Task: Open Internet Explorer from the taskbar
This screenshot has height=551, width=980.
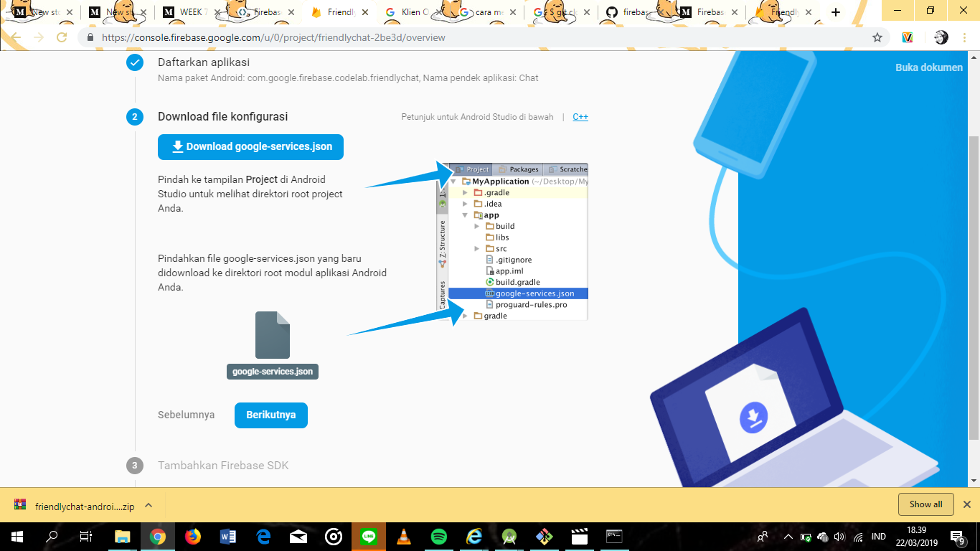Action: point(474,536)
